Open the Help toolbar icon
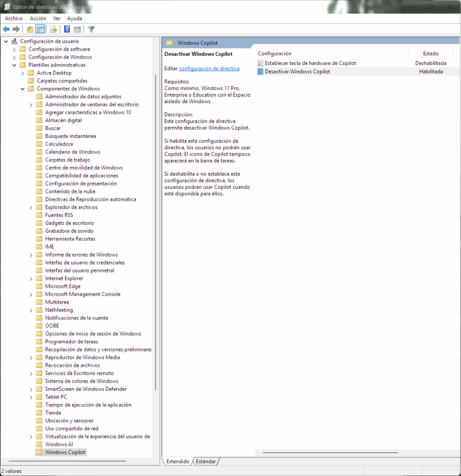Viewport: 461px width, 476px height. pos(67,29)
